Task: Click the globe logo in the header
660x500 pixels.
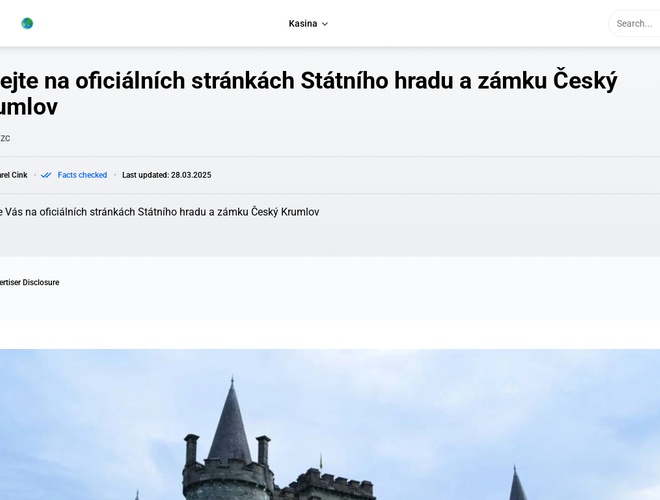Action: pos(27,23)
